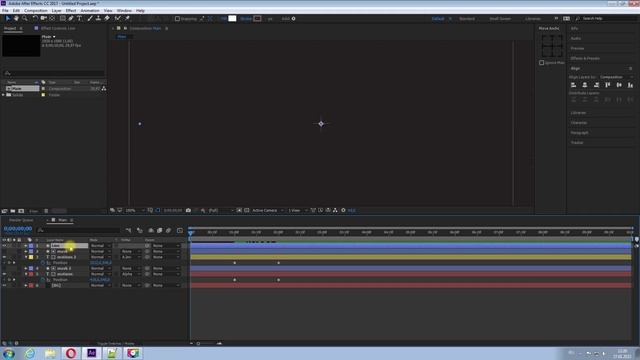Select the Eraser tool
The width and height of the screenshot is (640, 360).
[107, 18]
